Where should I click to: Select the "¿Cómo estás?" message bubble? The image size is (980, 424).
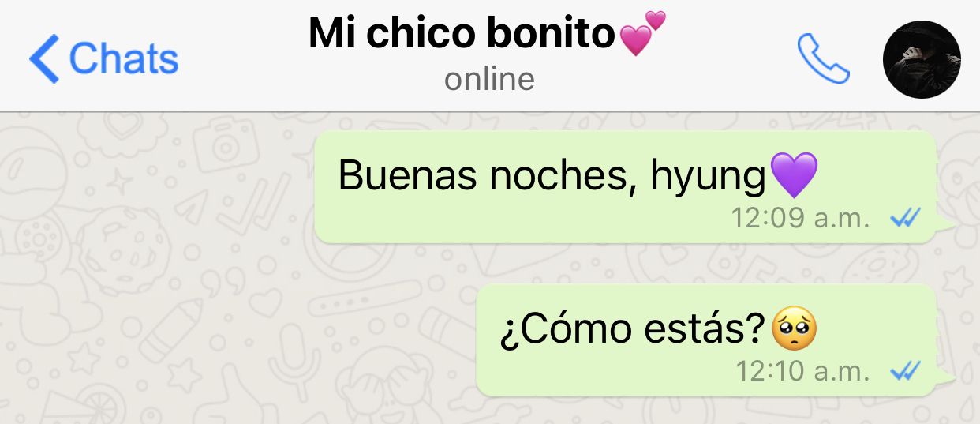[x=708, y=340]
